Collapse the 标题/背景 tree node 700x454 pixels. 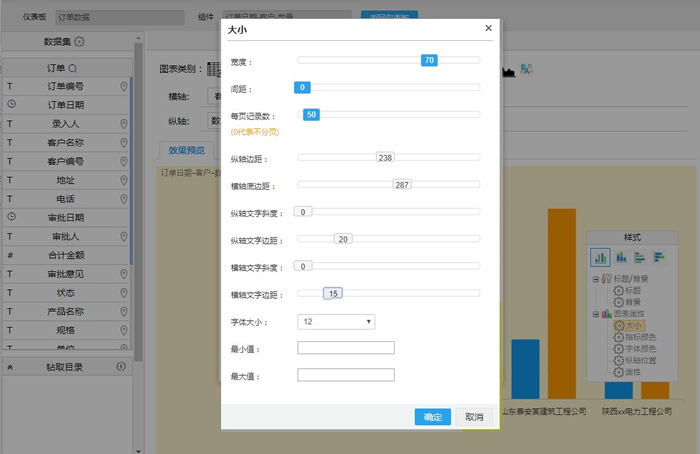coord(596,279)
